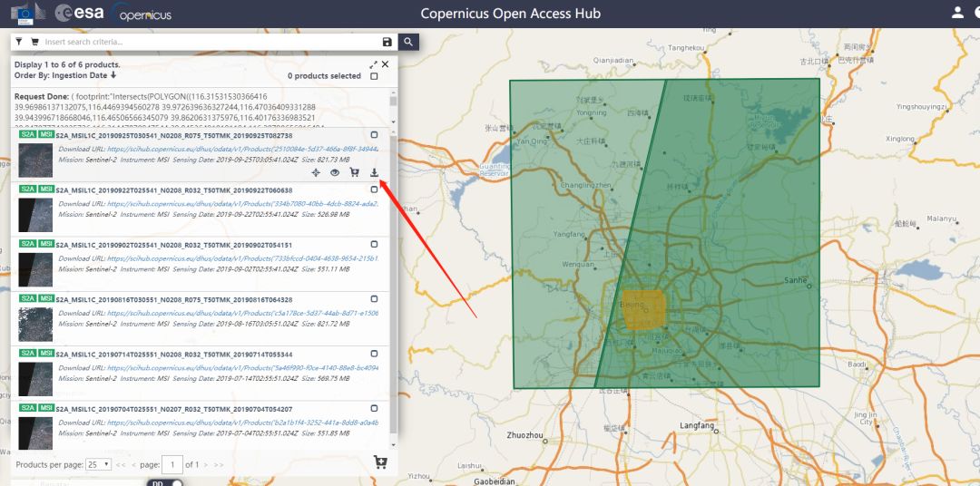The image size is (980, 486).
Task: Click the orange search polygon over Beijing
Action: [645, 309]
